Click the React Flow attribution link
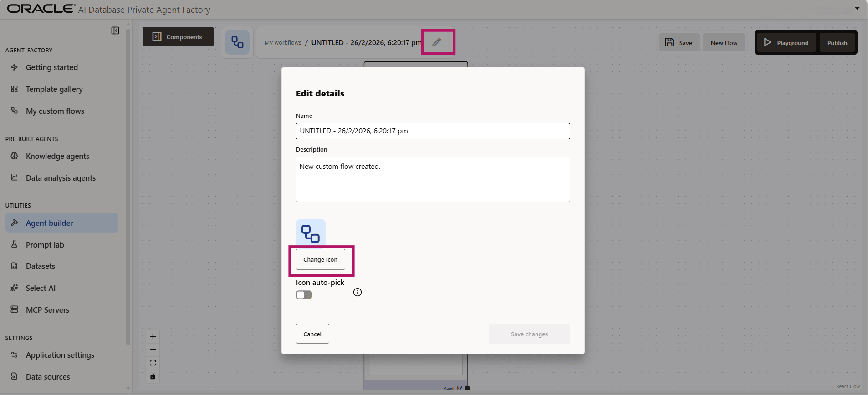This screenshot has width=868, height=395. (848, 386)
